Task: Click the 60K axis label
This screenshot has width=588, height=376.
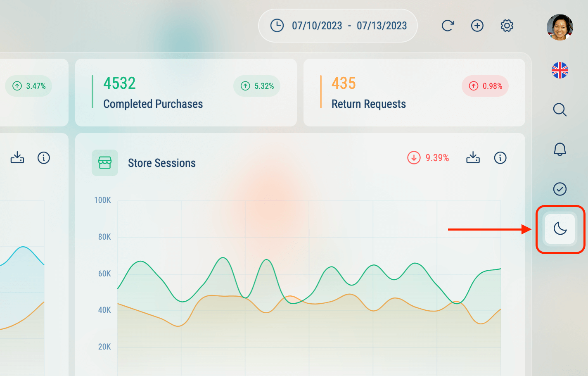Action: [x=104, y=274]
